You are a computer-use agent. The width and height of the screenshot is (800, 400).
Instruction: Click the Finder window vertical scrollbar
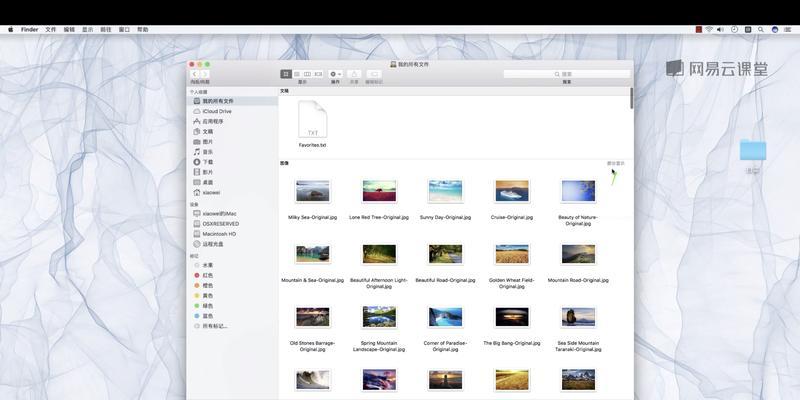pyautogui.click(x=632, y=98)
